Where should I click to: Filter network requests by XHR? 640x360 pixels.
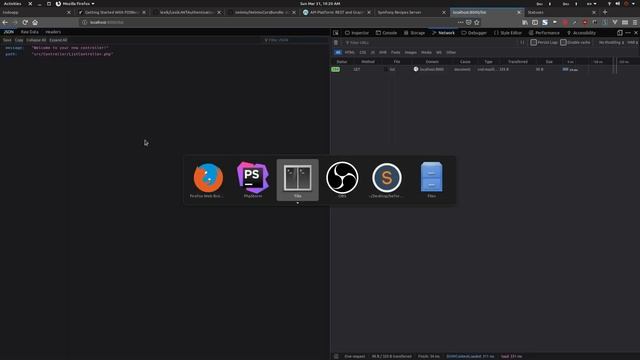pos(382,52)
